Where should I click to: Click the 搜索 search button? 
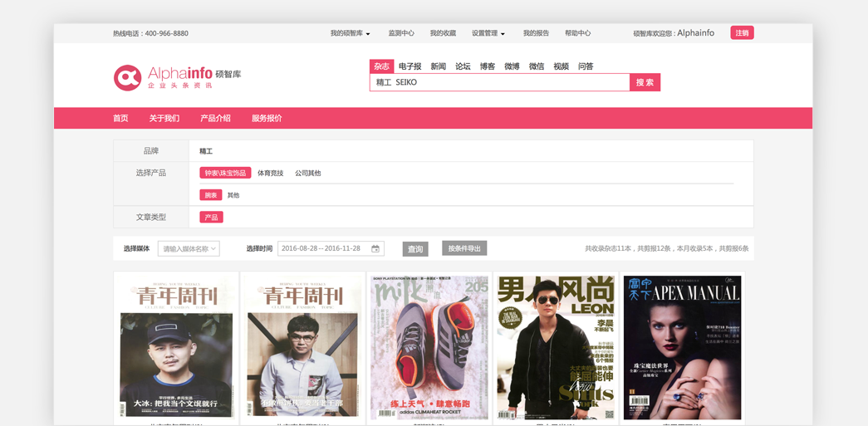coord(645,82)
